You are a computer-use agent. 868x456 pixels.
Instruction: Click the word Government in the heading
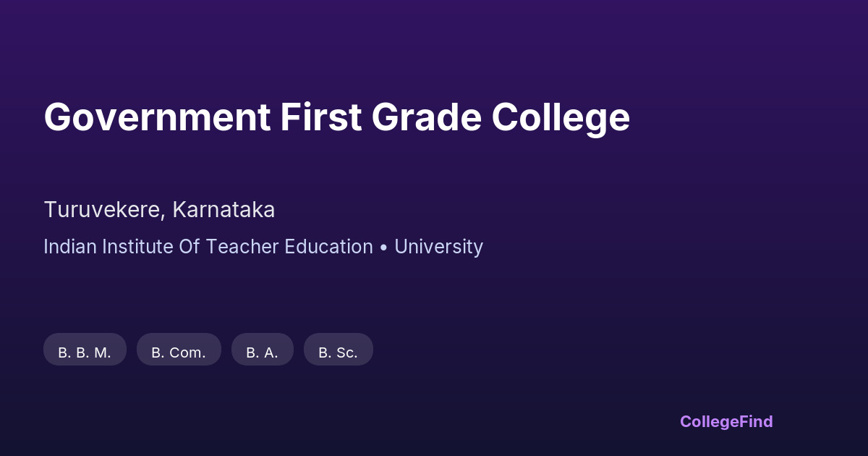156,117
